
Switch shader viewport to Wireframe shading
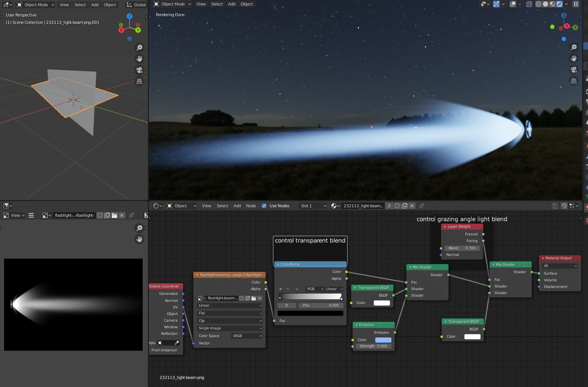point(538,4)
